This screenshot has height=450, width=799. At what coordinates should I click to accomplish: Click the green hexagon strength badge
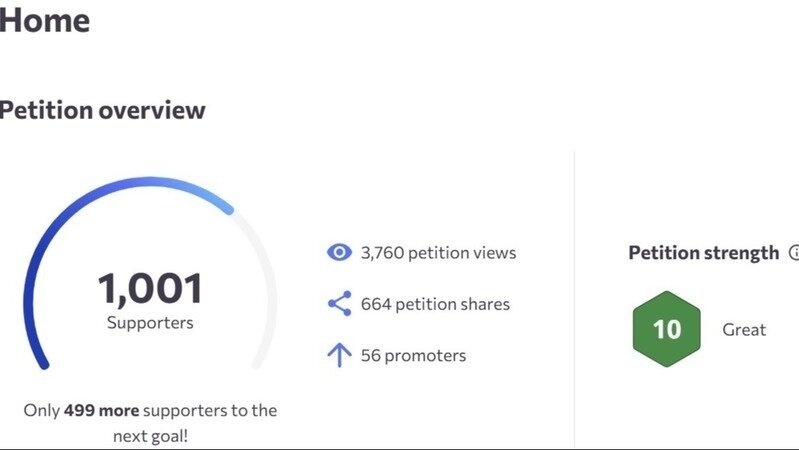pyautogui.click(x=666, y=329)
